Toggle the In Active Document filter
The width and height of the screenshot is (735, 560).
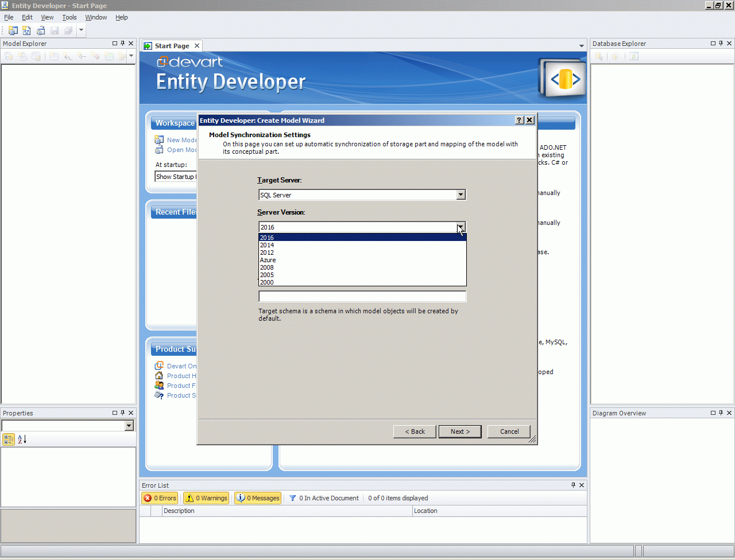click(324, 498)
